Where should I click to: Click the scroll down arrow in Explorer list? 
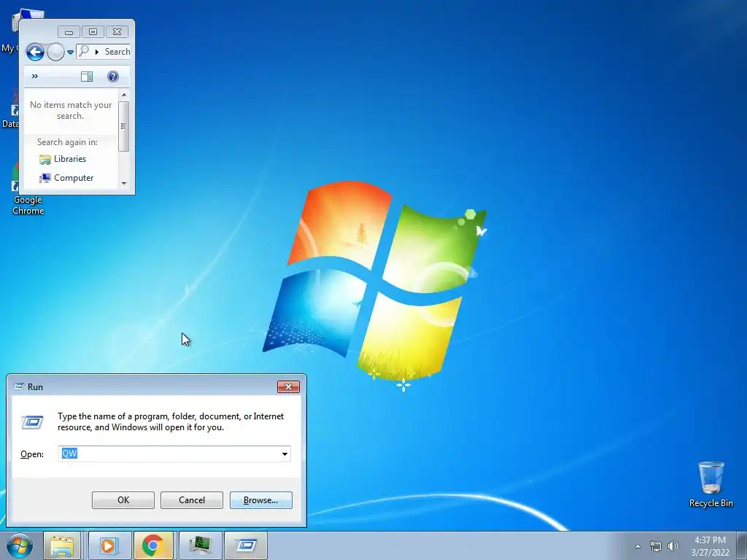(124, 183)
